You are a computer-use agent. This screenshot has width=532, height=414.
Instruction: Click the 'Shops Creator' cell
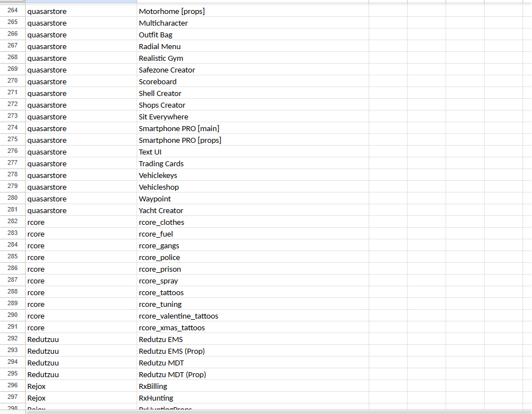(253, 105)
